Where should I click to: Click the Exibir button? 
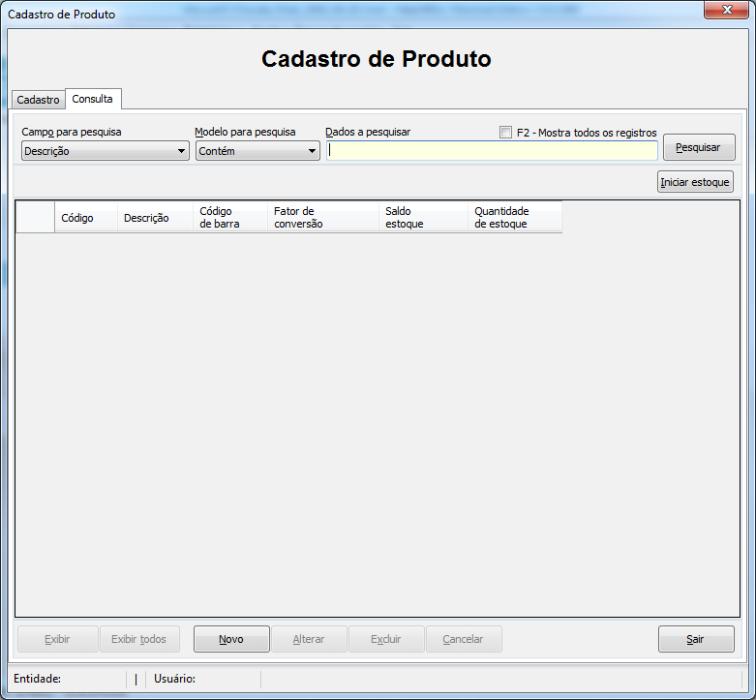(57, 639)
